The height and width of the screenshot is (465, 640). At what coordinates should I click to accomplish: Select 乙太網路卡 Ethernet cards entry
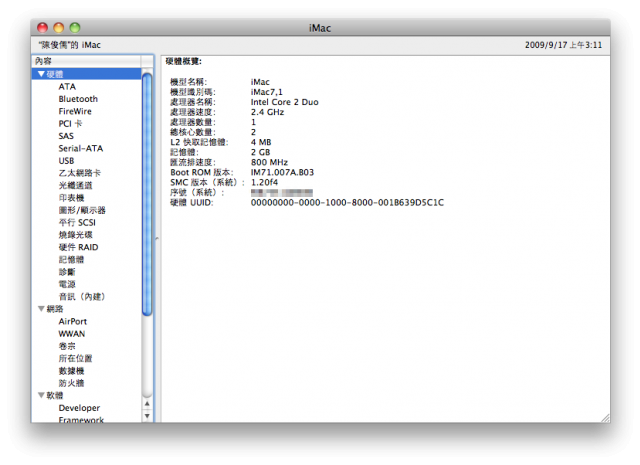pyautogui.click(x=80, y=173)
